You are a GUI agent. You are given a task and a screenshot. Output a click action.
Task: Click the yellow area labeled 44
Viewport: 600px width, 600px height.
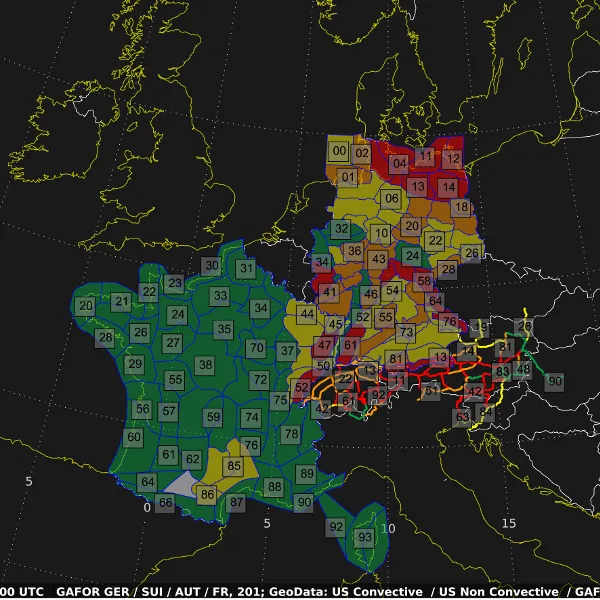(x=307, y=315)
